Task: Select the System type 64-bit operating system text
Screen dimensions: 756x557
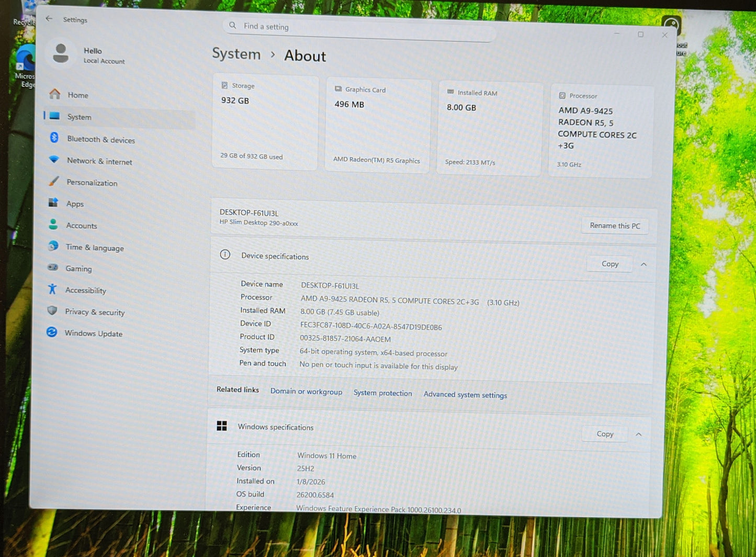Action: point(374,353)
